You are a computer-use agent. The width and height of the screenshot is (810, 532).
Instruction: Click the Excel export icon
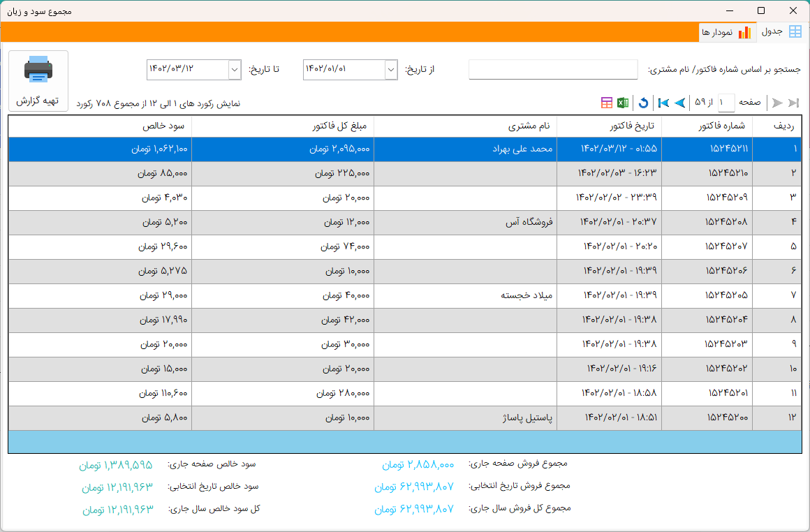[x=623, y=103]
